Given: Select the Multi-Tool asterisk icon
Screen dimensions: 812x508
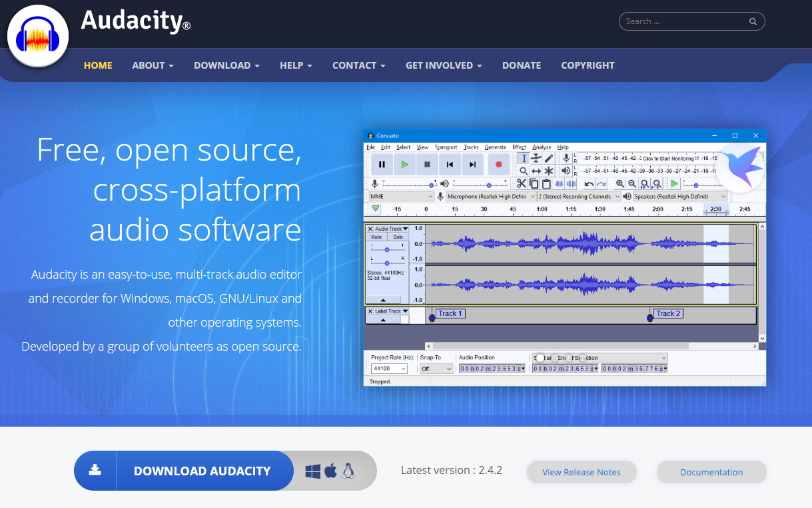Looking at the screenshot, I should click(549, 171).
